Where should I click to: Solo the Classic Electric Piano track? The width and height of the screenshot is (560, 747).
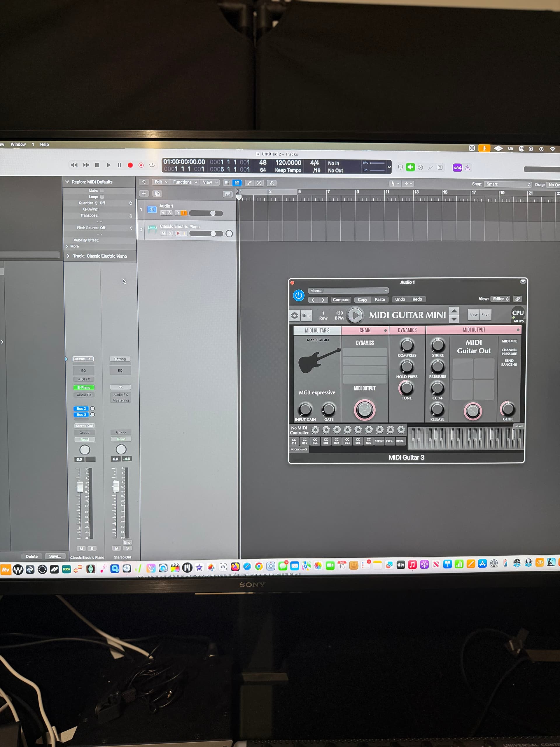170,233
